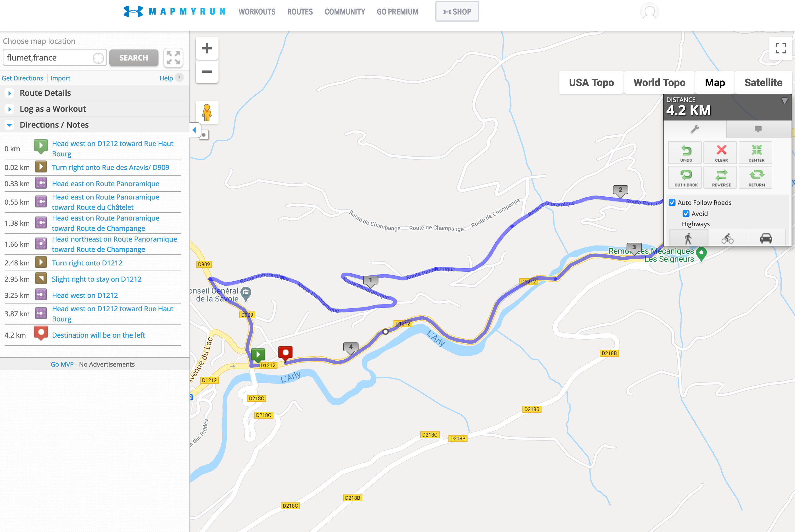This screenshot has width=795, height=532.
Task: Select the car travel mode icon
Action: [x=766, y=238]
